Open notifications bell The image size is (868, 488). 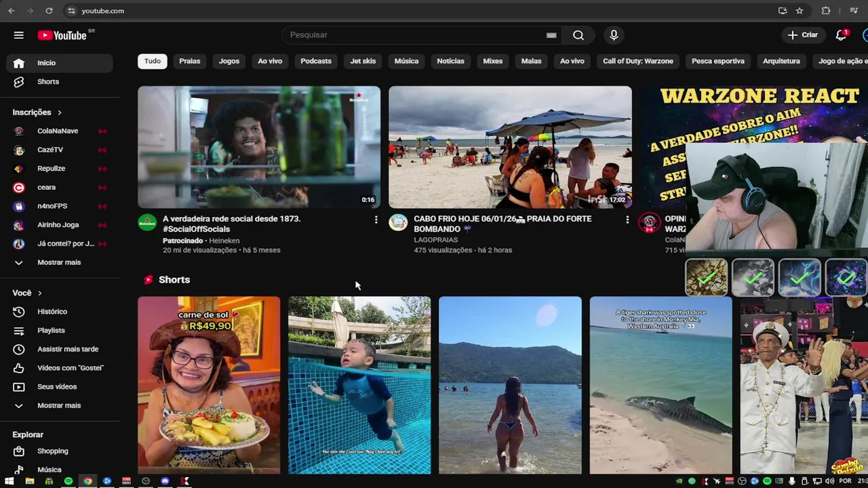click(841, 35)
